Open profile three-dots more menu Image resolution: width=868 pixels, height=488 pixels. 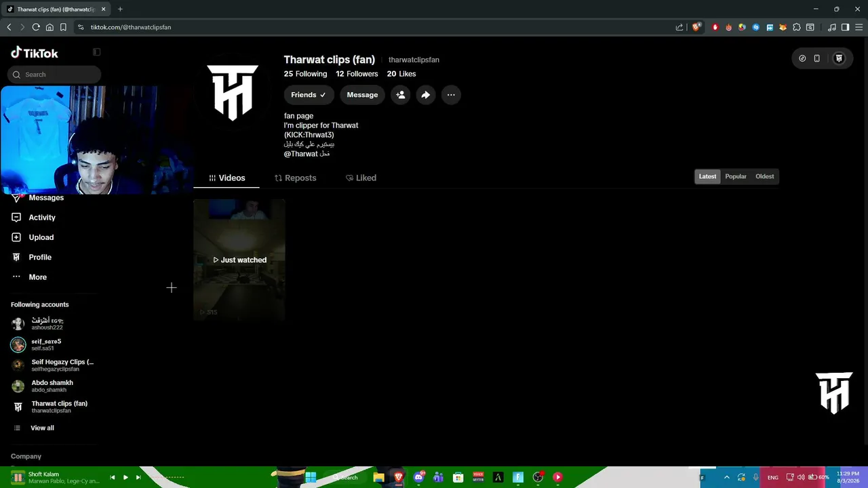click(451, 95)
